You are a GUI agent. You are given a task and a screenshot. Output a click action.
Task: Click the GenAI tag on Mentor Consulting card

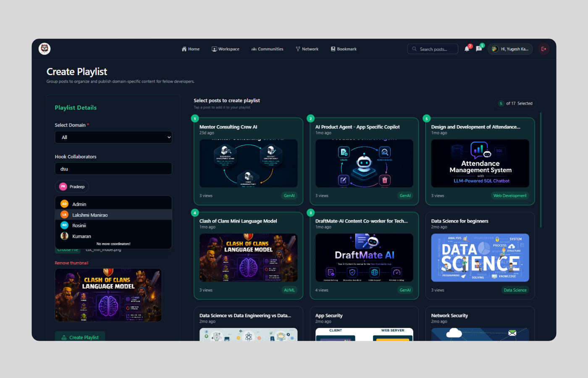(x=289, y=196)
